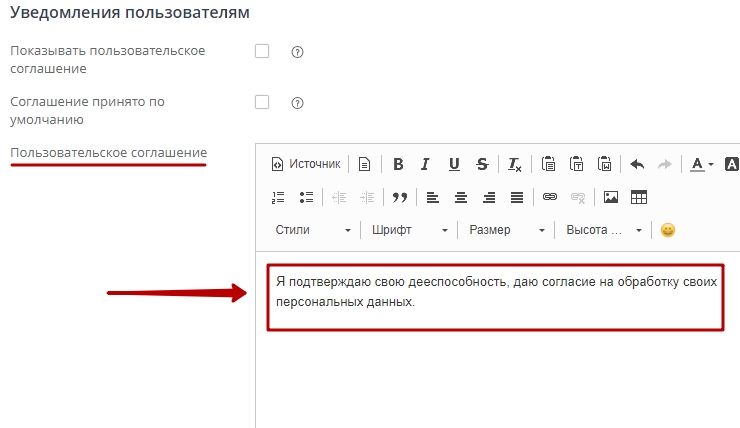Open help for Показывать пользовательское соглашение
This screenshot has width=740, height=428.
coord(297,52)
